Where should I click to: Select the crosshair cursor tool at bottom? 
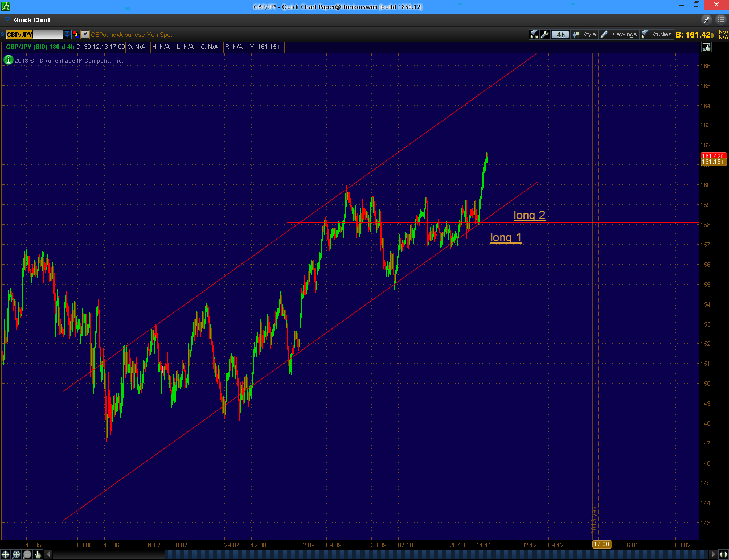tap(6, 554)
